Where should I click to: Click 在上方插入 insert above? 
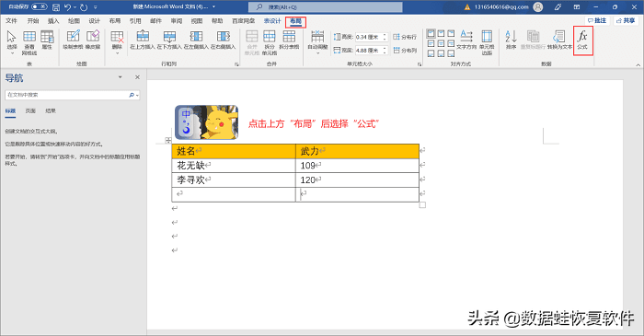pyautogui.click(x=143, y=40)
